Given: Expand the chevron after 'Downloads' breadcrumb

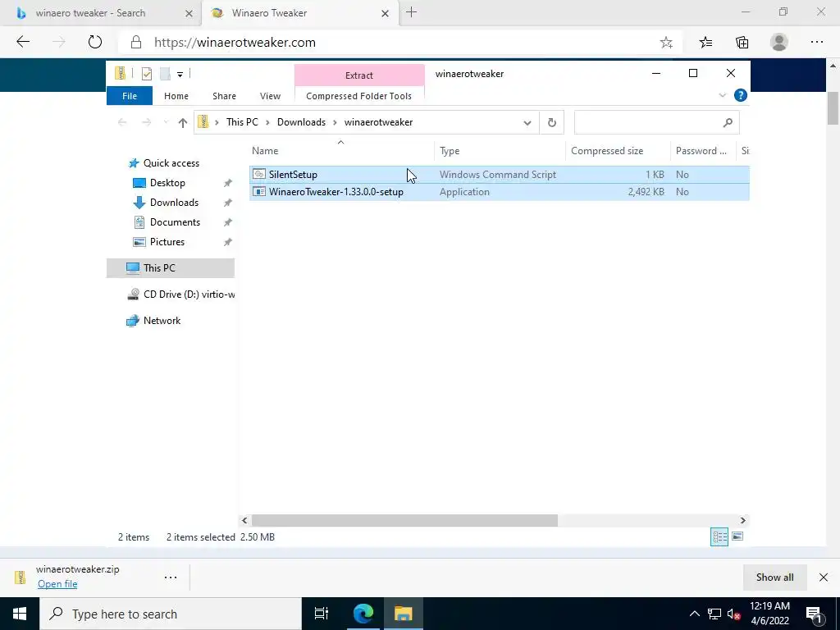Looking at the screenshot, I should 335,123.
